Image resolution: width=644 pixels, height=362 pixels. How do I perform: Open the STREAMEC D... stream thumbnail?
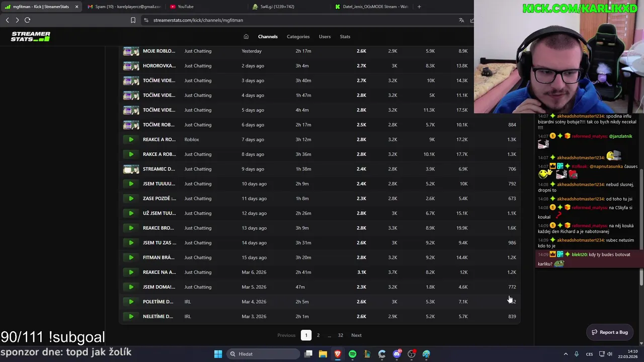(131, 169)
